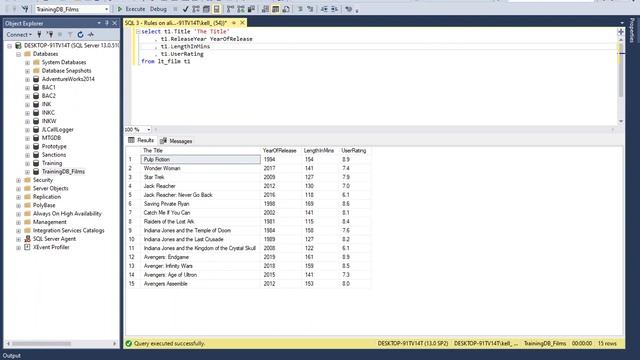Viewport: 640px width, 360px height.
Task: Select the Sanctions database icon
Action: (36, 155)
